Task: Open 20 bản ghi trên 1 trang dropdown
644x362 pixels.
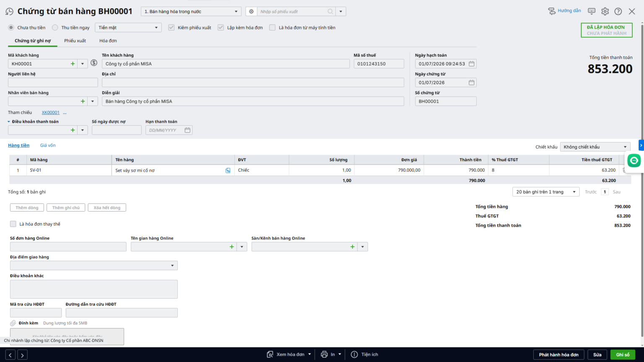Action: tap(546, 192)
